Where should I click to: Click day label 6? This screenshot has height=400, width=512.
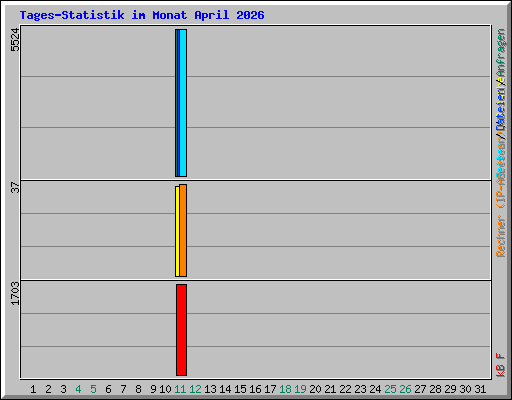click(108, 389)
